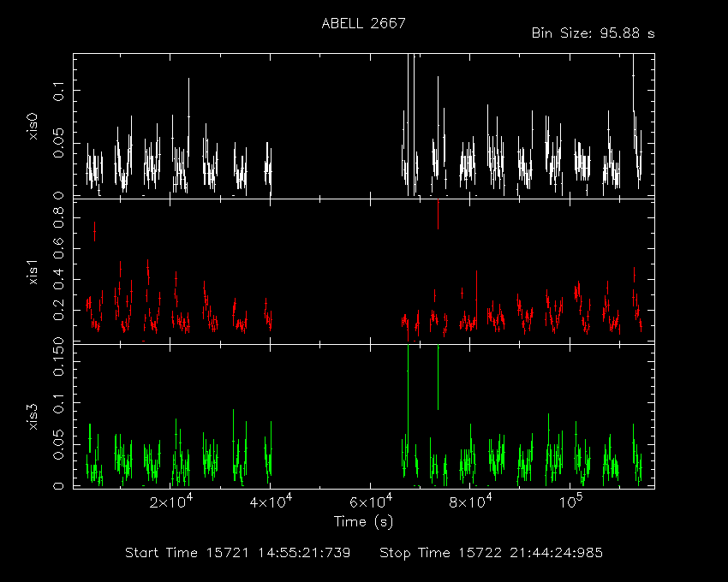This screenshot has height=582, width=728.
Task: Click the 'Start Time 15721 14:55:21:739' text
Action: (x=238, y=553)
